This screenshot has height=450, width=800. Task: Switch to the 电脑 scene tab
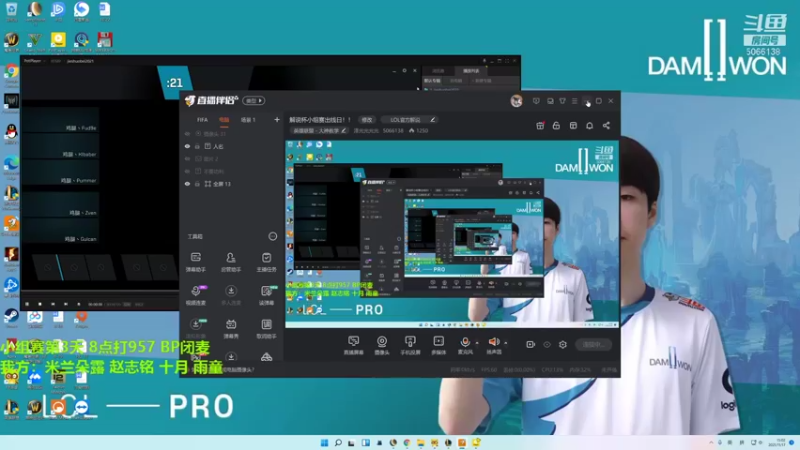[224, 120]
